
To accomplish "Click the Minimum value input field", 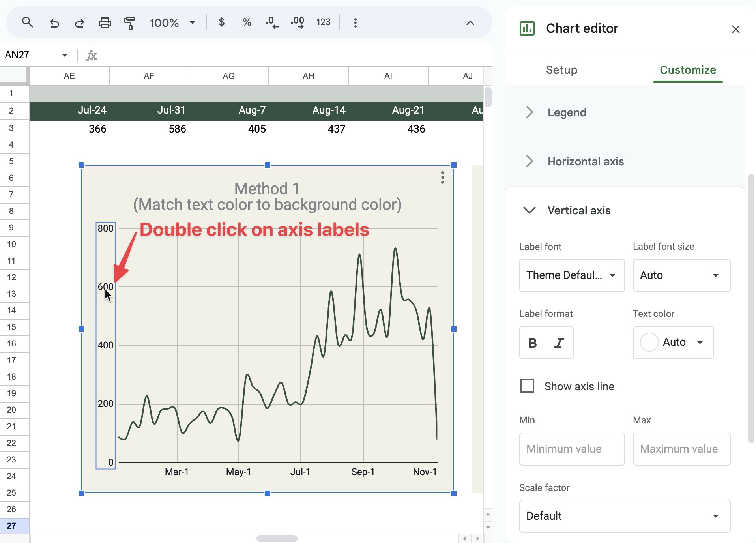I will tap(572, 449).
